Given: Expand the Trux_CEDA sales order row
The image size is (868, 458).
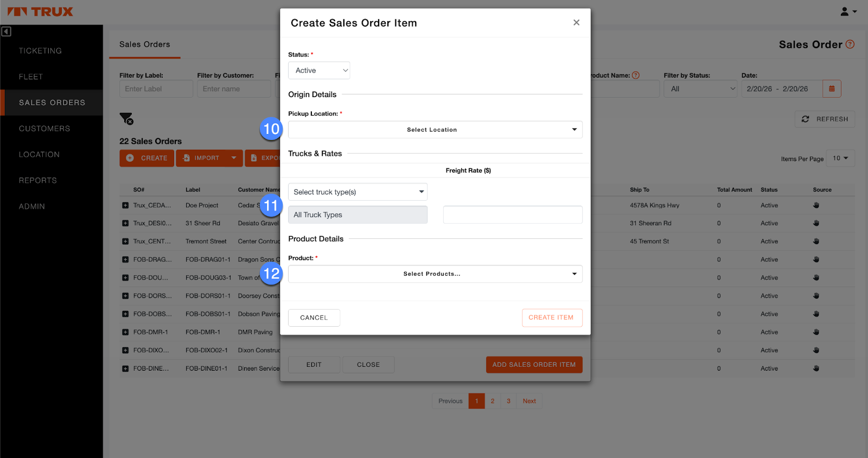Looking at the screenshot, I should [125, 206].
